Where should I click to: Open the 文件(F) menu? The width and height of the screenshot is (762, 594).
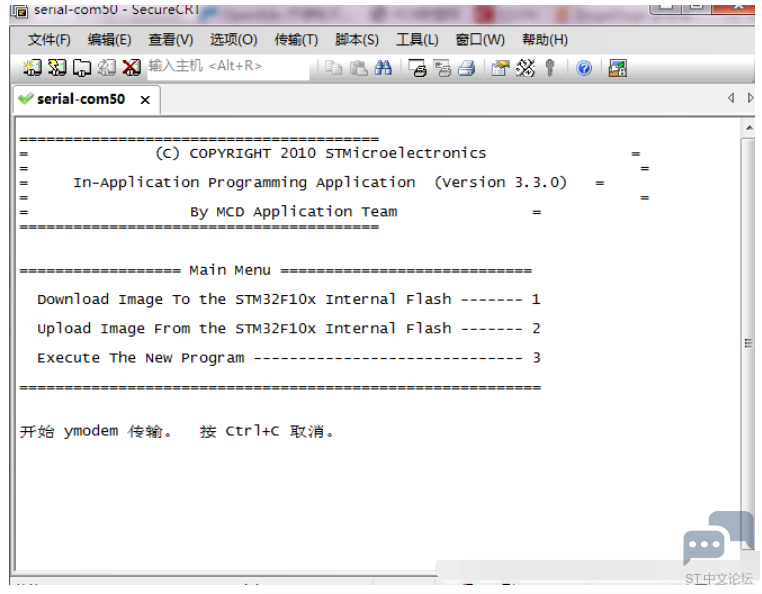(49, 39)
